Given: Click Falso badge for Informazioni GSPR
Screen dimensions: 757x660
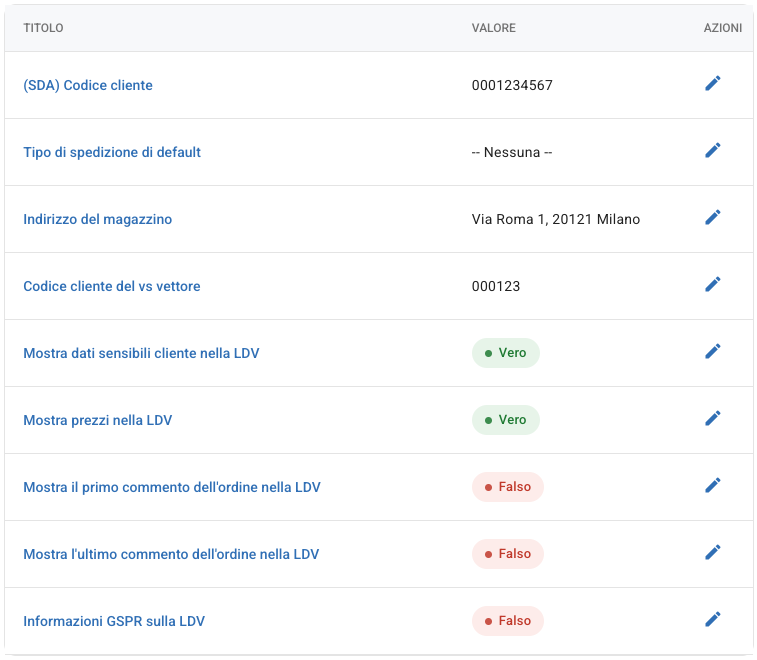Looking at the screenshot, I should pos(508,621).
